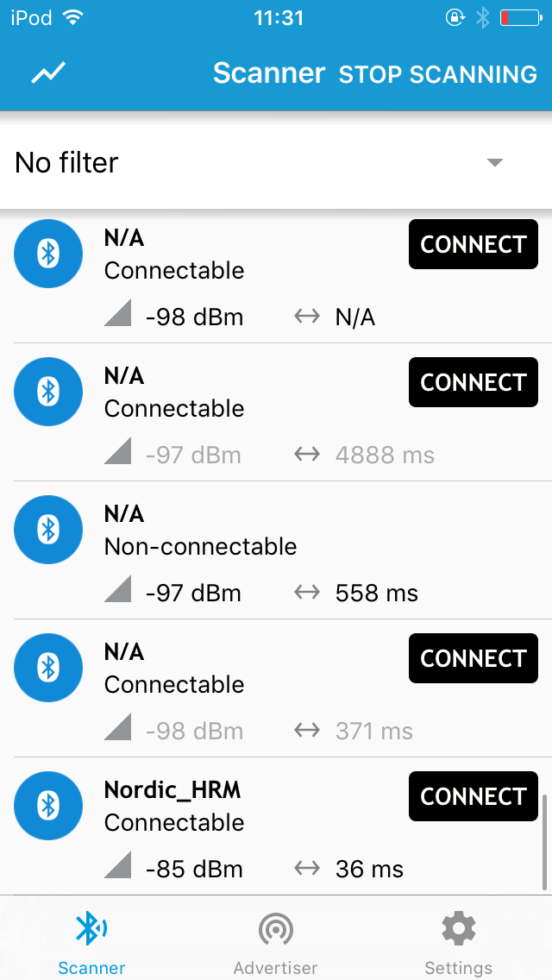This screenshot has height=980, width=552.
Task: Tap the advertising interval arrows icon near 36 ms
Action: click(x=306, y=869)
